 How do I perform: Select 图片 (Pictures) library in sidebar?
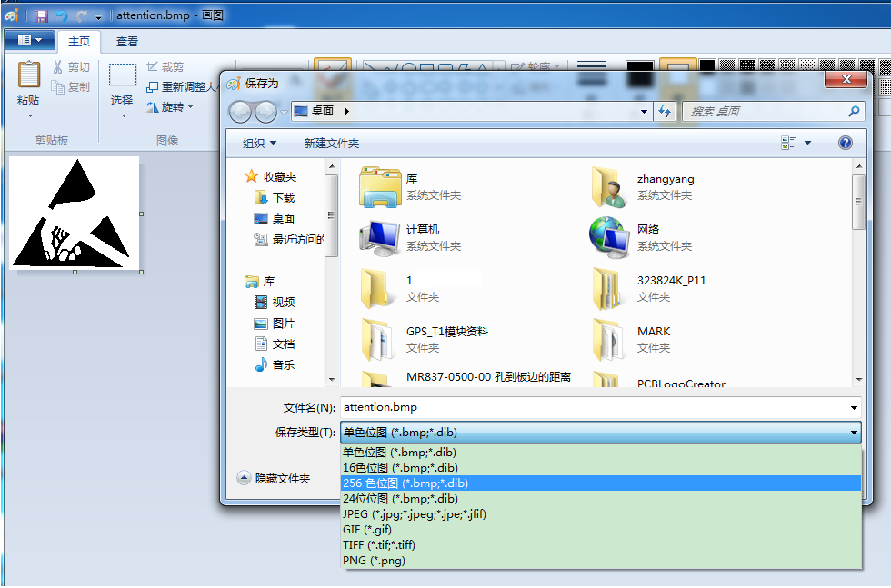pos(283,323)
